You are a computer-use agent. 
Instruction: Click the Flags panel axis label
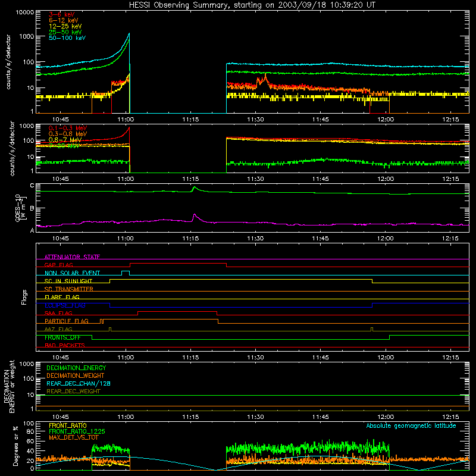point(24,297)
